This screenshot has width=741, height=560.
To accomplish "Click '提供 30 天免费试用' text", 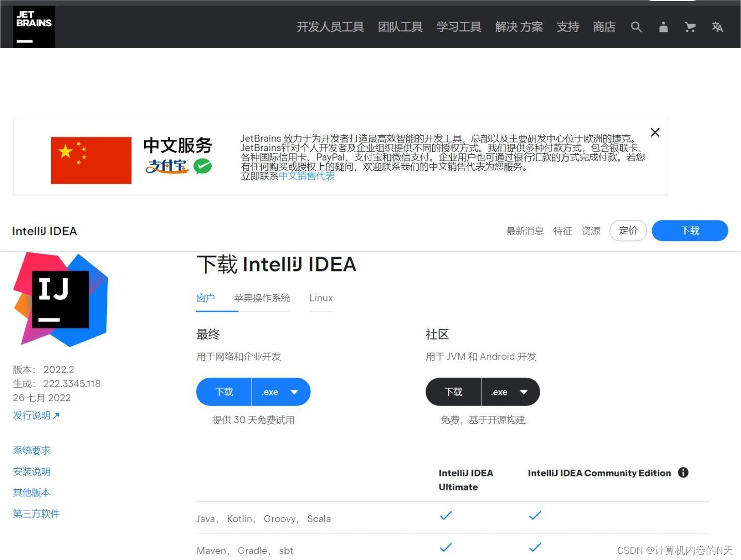I will point(254,420).
